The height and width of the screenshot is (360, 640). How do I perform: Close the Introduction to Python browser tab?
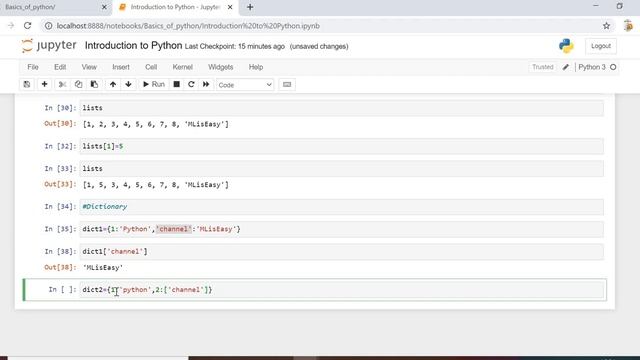click(x=230, y=7)
